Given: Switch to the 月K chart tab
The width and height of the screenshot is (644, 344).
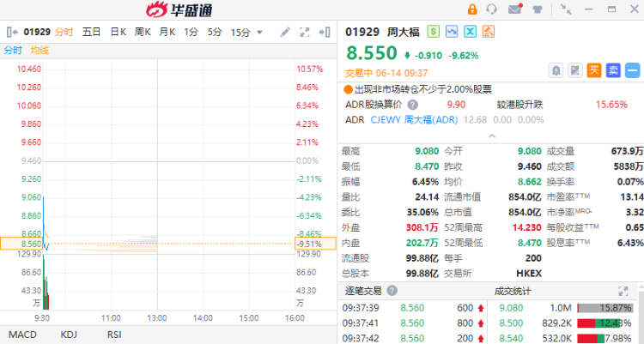Looking at the screenshot, I should click(167, 32).
